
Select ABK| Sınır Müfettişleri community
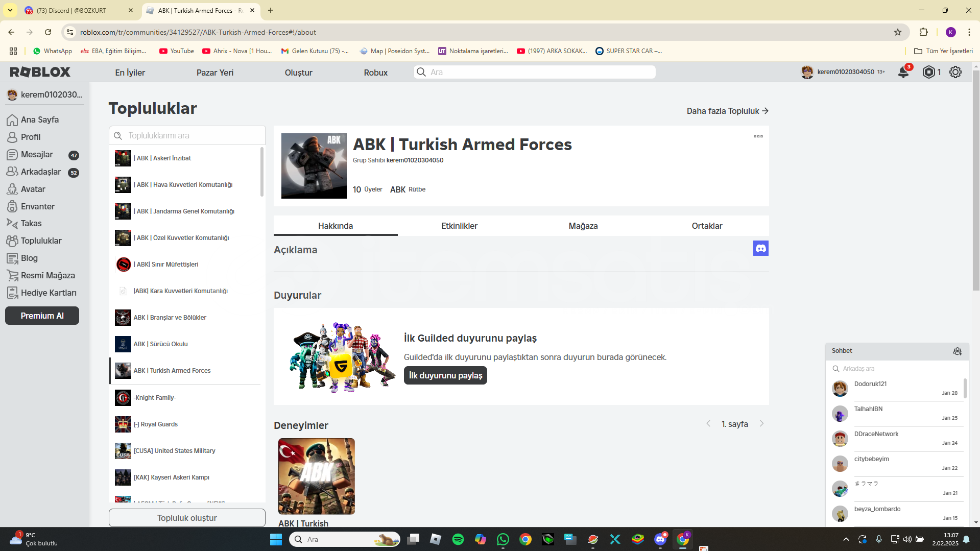(185, 265)
